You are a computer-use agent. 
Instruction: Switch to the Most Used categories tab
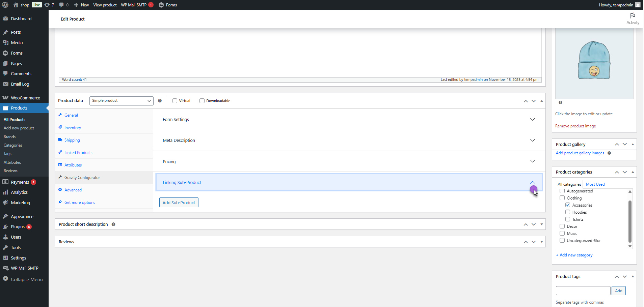(x=595, y=184)
